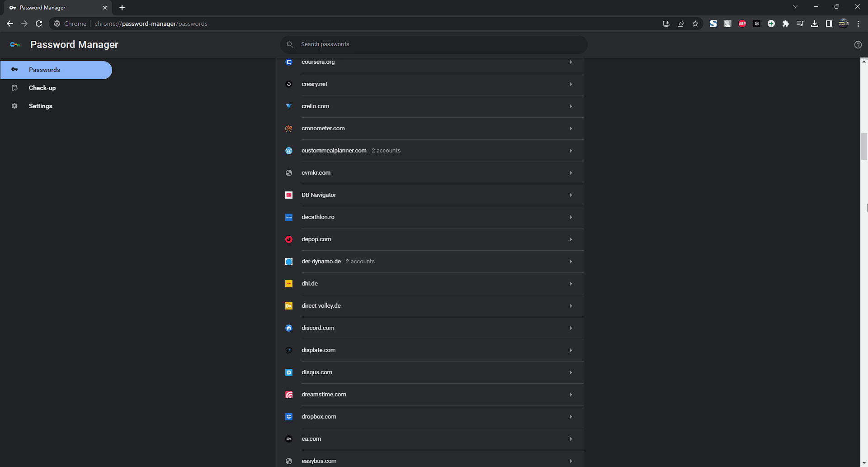Click the disqus.com blue favicon

pos(289,372)
